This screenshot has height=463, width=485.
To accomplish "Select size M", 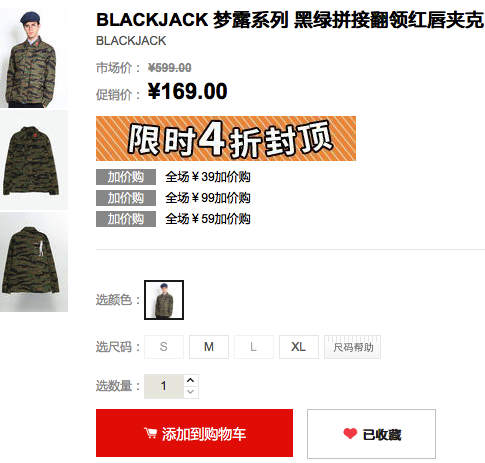I will click(x=209, y=347).
